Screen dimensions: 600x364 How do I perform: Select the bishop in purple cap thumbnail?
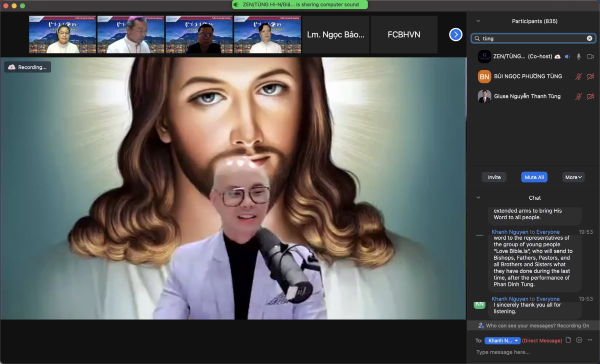131,34
